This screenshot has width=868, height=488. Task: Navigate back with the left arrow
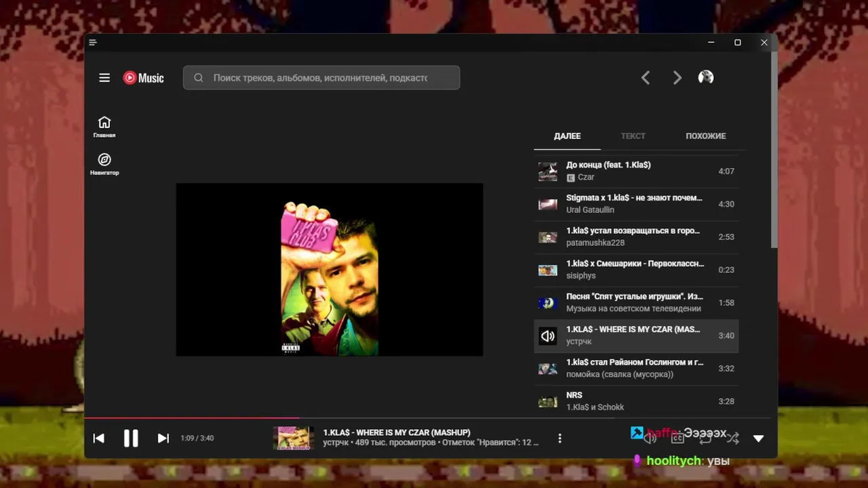(x=646, y=78)
